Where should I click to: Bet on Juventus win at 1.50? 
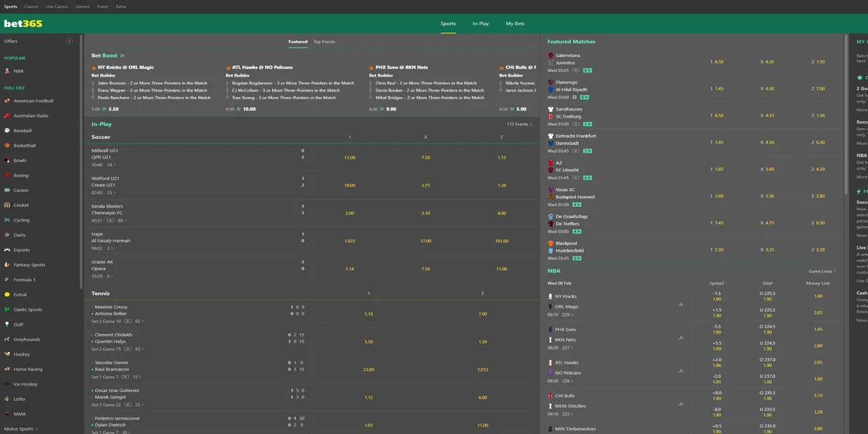[818, 62]
